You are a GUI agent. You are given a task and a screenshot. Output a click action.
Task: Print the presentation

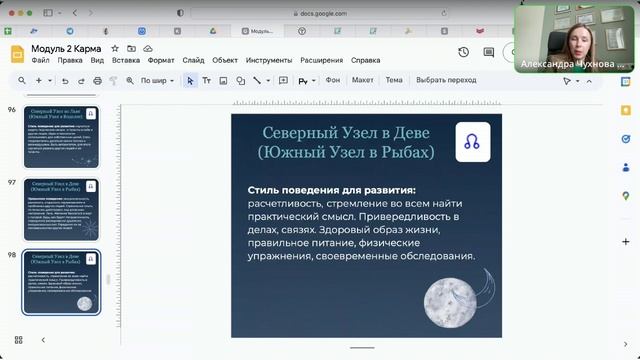click(x=97, y=81)
